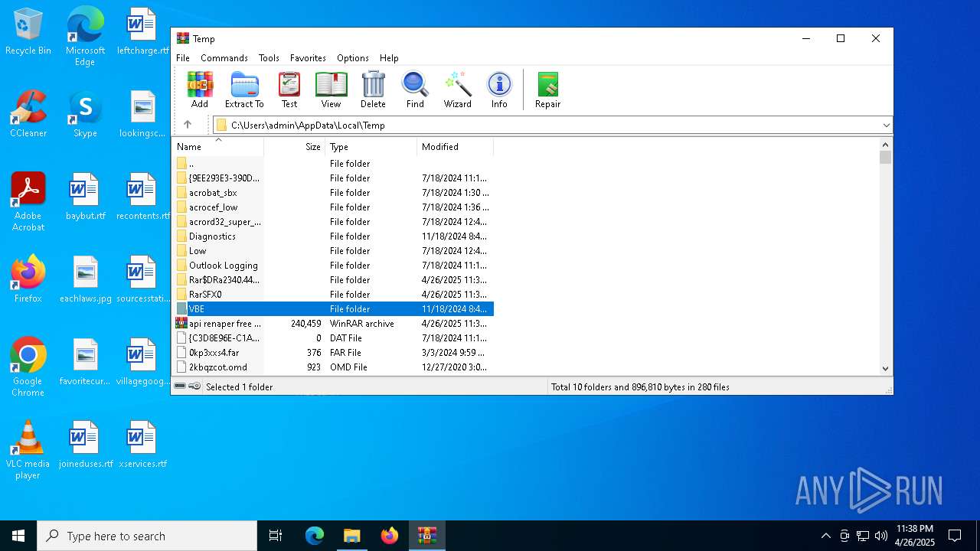Go up one folder level arrow
Image resolution: width=980 pixels, height=551 pixels.
(x=188, y=125)
